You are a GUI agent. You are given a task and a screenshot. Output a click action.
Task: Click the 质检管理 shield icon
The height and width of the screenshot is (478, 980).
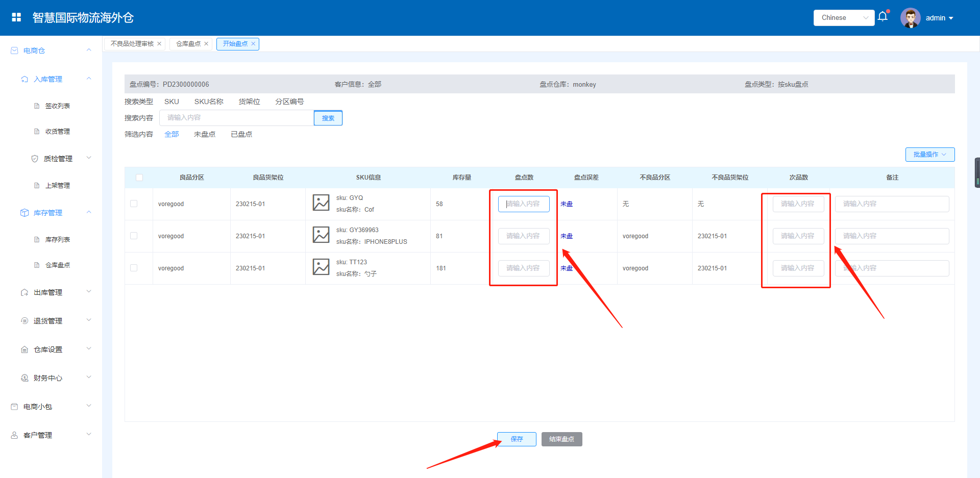click(x=35, y=159)
